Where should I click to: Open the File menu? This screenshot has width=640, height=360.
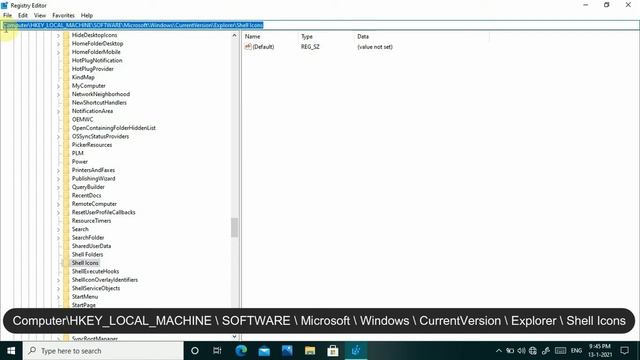tap(7, 16)
